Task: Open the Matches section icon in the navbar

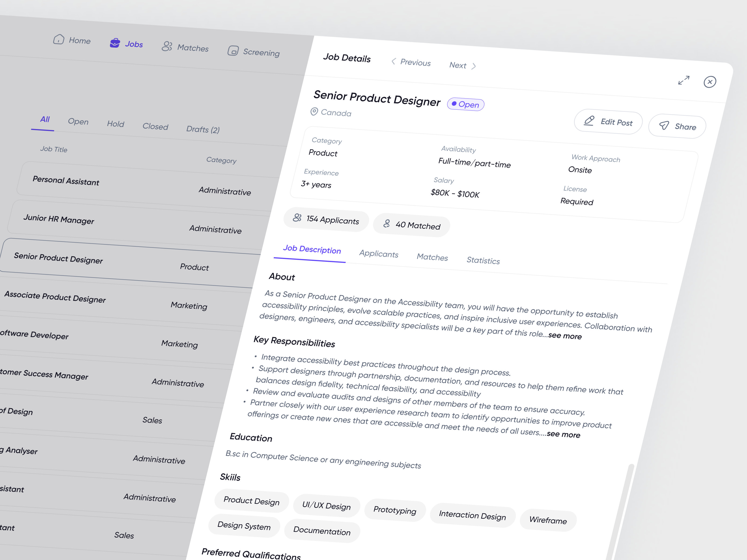Action: [x=168, y=47]
